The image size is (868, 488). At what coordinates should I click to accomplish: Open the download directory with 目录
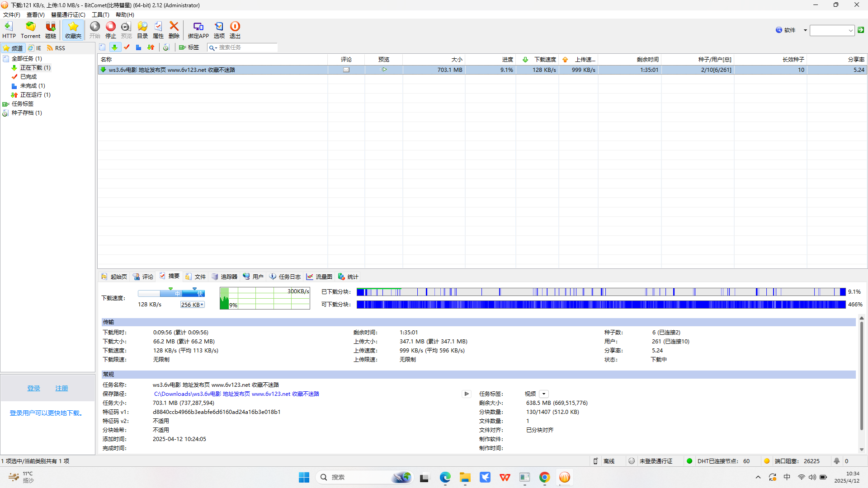(142, 30)
